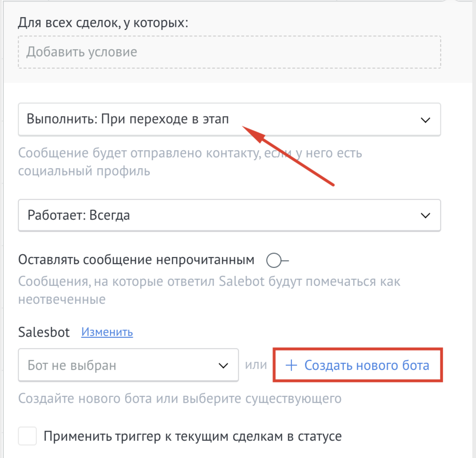Click the plus icon next to 'Создать нового бота'
This screenshot has height=458, width=476.
pyautogui.click(x=291, y=365)
